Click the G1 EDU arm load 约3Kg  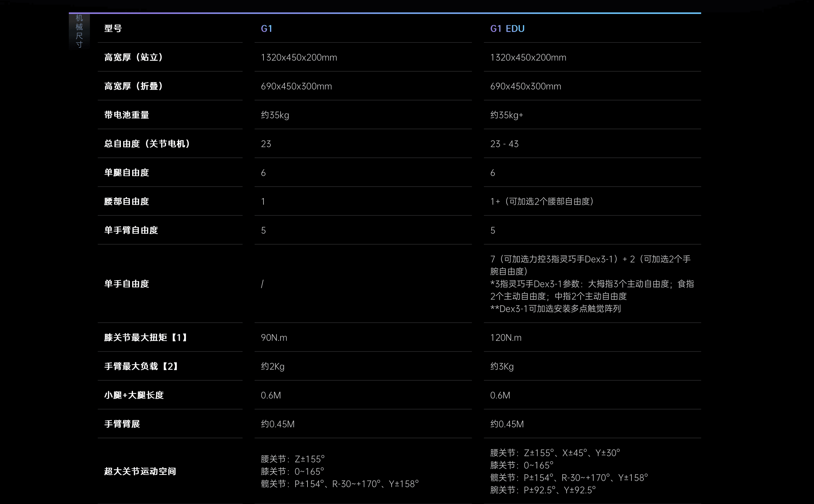coord(502,366)
